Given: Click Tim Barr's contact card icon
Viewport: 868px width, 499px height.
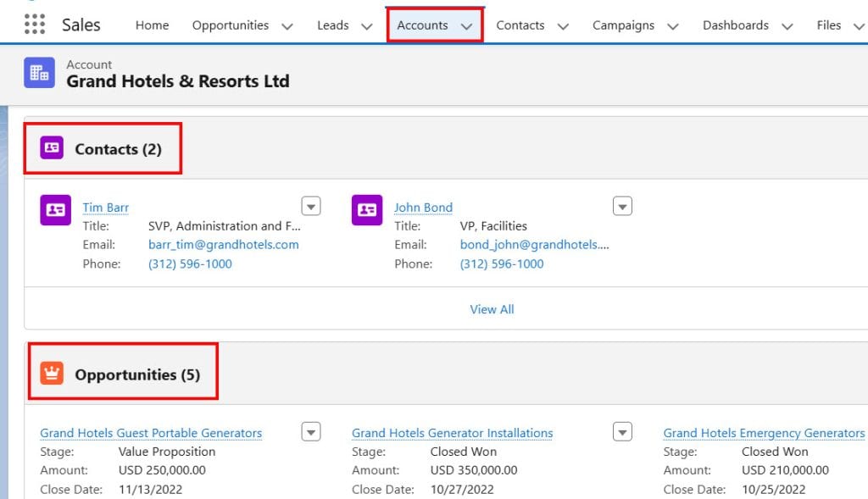Looking at the screenshot, I should tap(55, 210).
